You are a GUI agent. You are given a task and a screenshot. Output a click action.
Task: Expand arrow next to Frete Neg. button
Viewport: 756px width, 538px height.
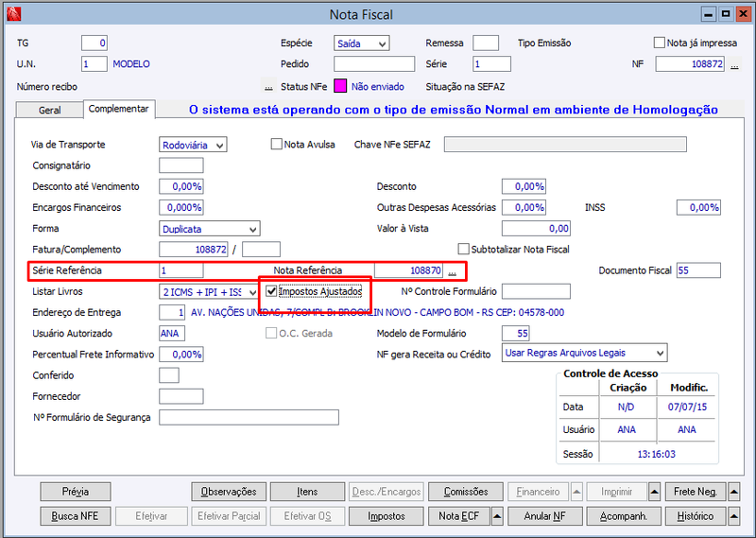(734, 492)
